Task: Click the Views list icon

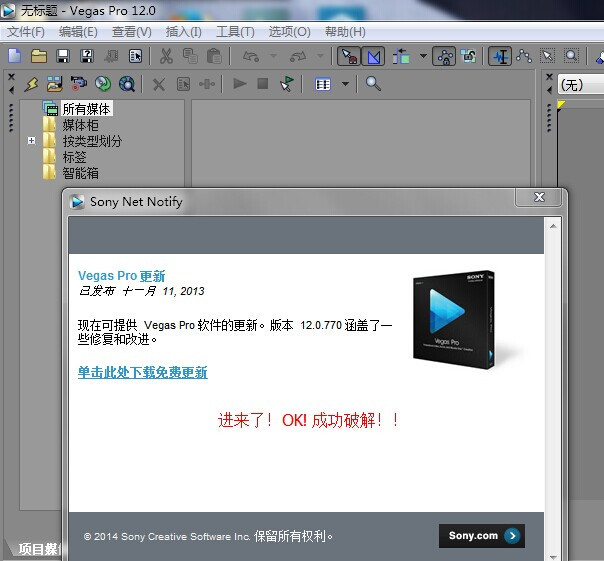Action: [323, 84]
